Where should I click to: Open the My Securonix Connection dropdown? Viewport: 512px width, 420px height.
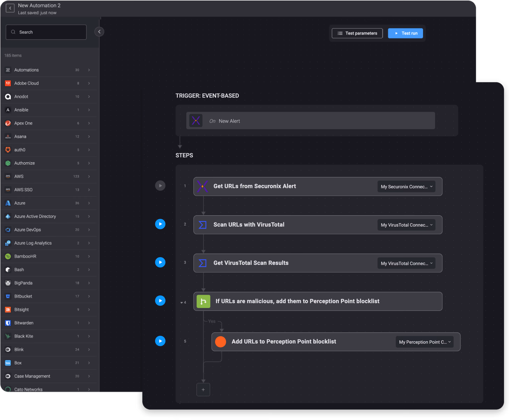pyautogui.click(x=407, y=186)
